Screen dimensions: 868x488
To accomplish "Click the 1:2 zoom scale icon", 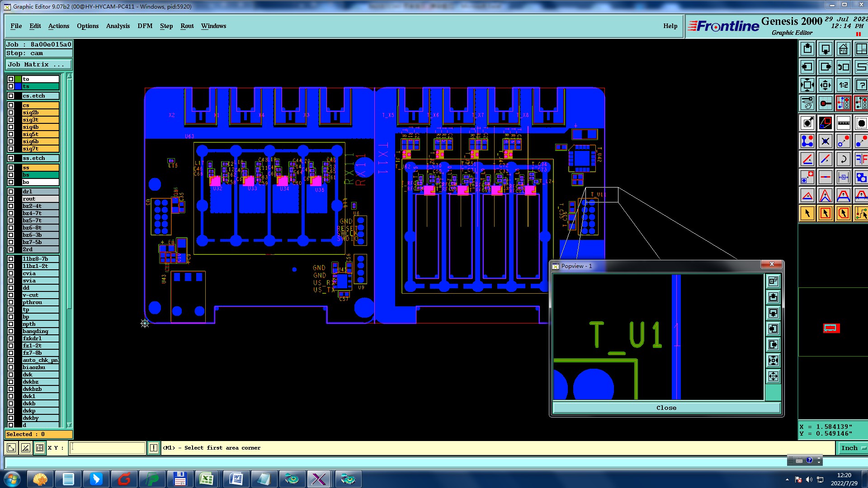I will [843, 85].
